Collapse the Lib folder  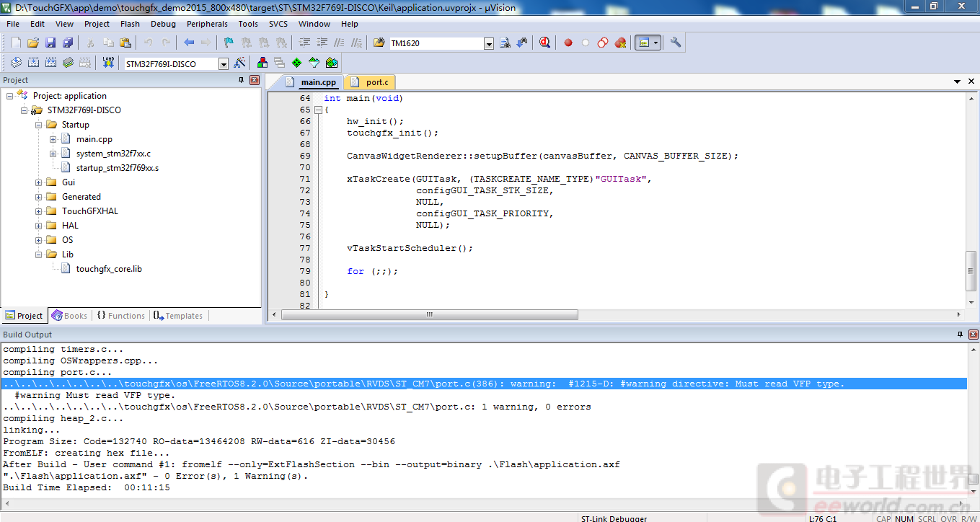pyautogui.click(x=38, y=255)
